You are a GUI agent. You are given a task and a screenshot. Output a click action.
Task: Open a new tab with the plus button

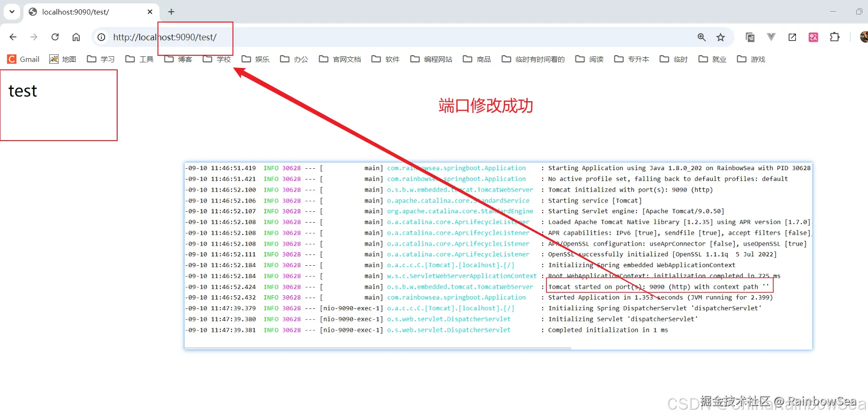click(x=172, y=12)
